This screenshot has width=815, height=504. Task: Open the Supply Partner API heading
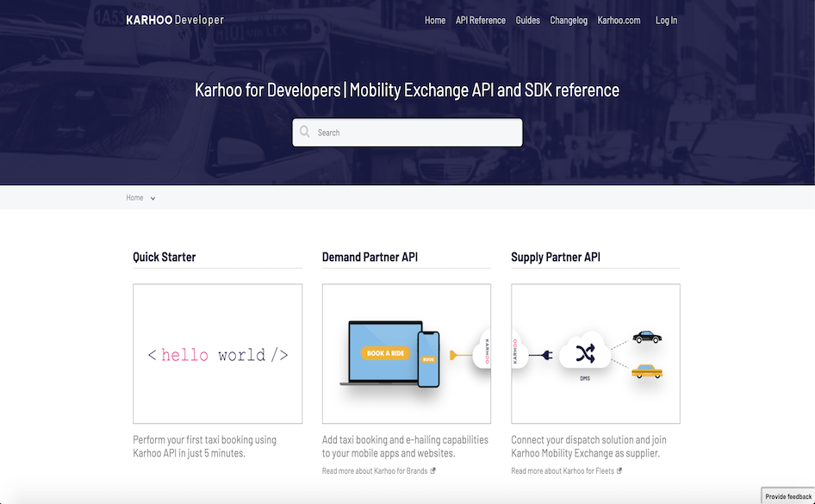point(555,257)
